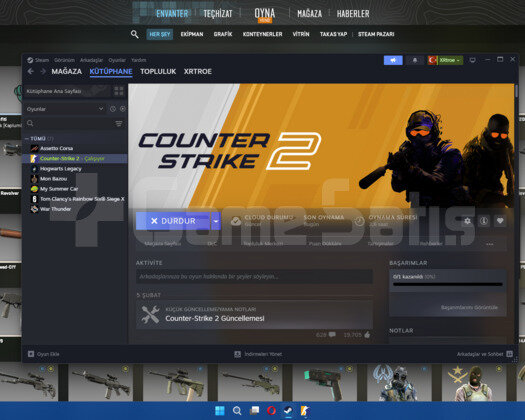Image resolution: width=525 pixels, height=420 pixels.
Task: Open Steam announcements megaphone icon
Action: [393, 60]
